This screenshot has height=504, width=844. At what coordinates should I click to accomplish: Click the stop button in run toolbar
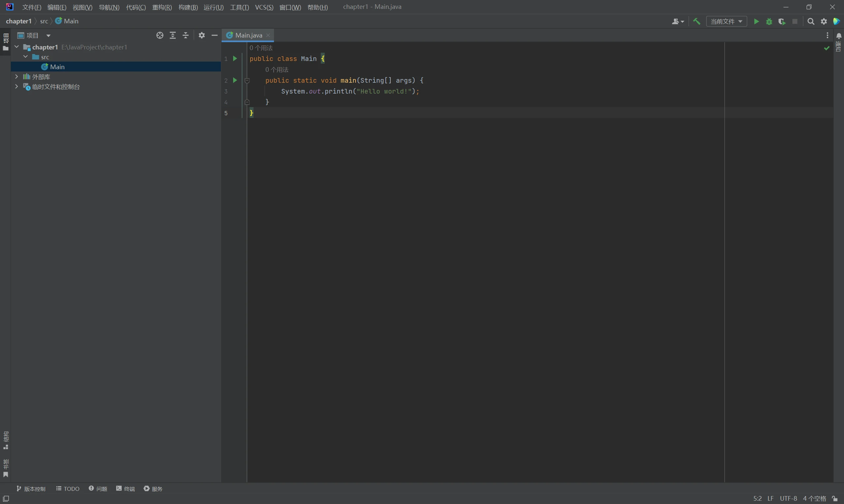795,21
